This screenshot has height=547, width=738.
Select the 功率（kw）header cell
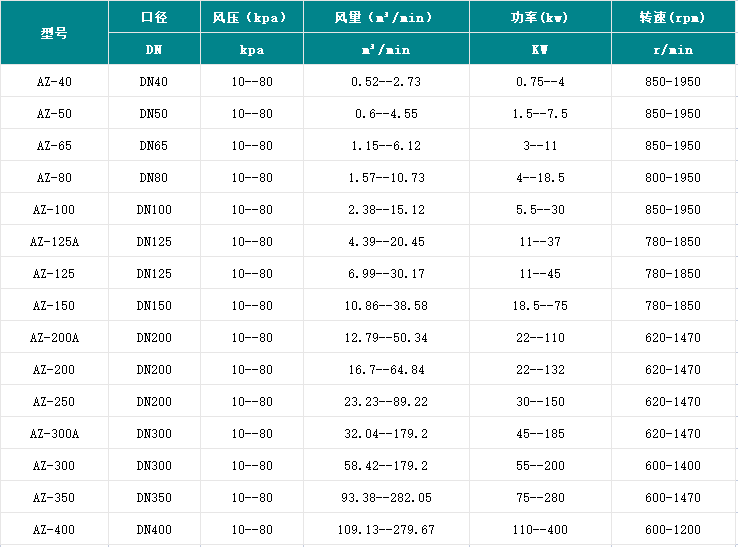point(539,18)
